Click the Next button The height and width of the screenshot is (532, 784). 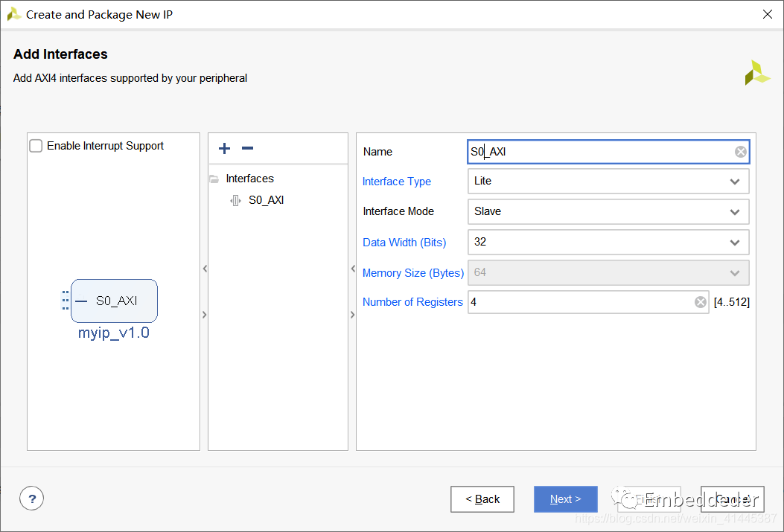point(565,499)
